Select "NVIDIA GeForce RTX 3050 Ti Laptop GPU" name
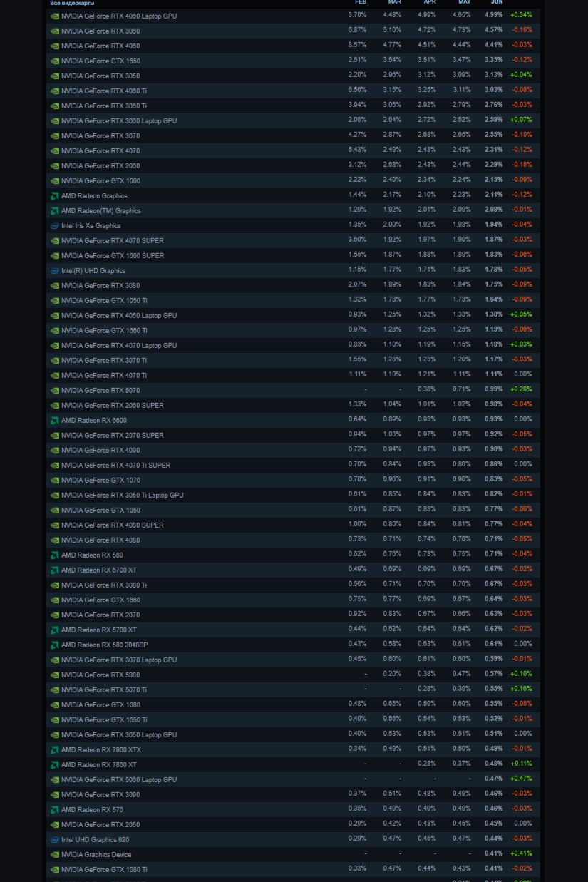 click(x=123, y=495)
